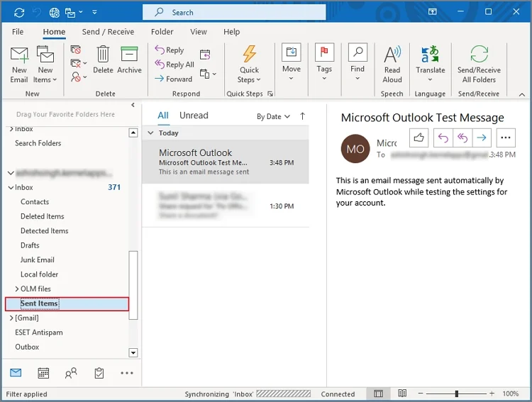Switch to Calendar view icon

(43, 373)
